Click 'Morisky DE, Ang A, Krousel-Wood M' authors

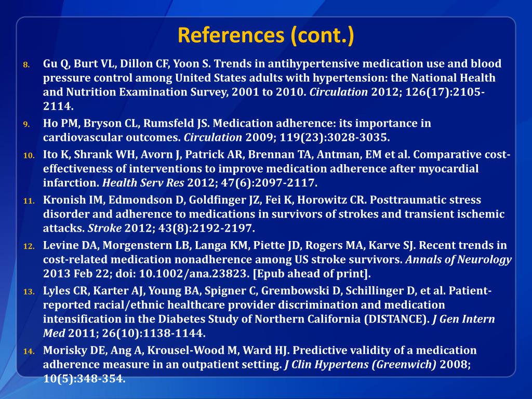[x=139, y=351]
